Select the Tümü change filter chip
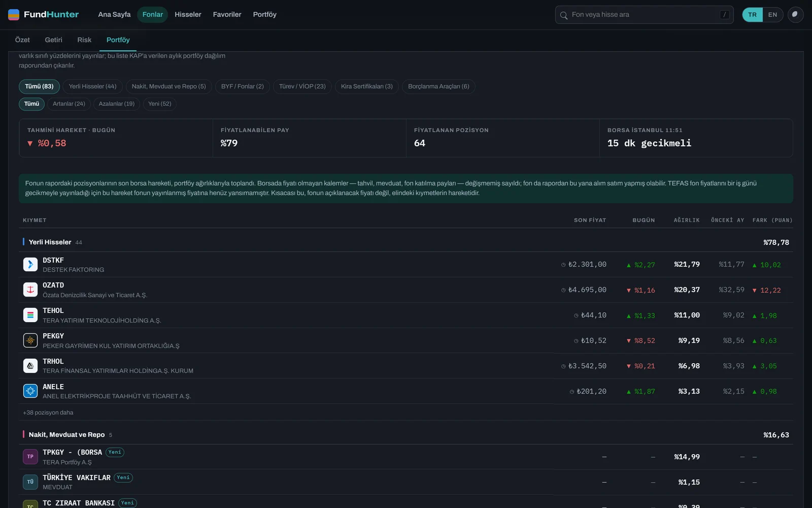812x508 pixels. click(x=31, y=104)
